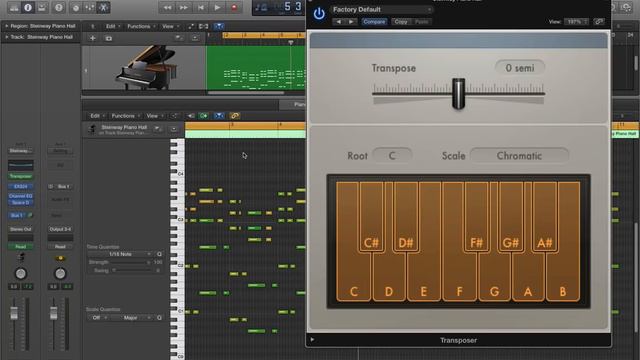This screenshot has height=360, width=640.
Task: Click the Scale Quantize Q button
Action: (x=160, y=318)
